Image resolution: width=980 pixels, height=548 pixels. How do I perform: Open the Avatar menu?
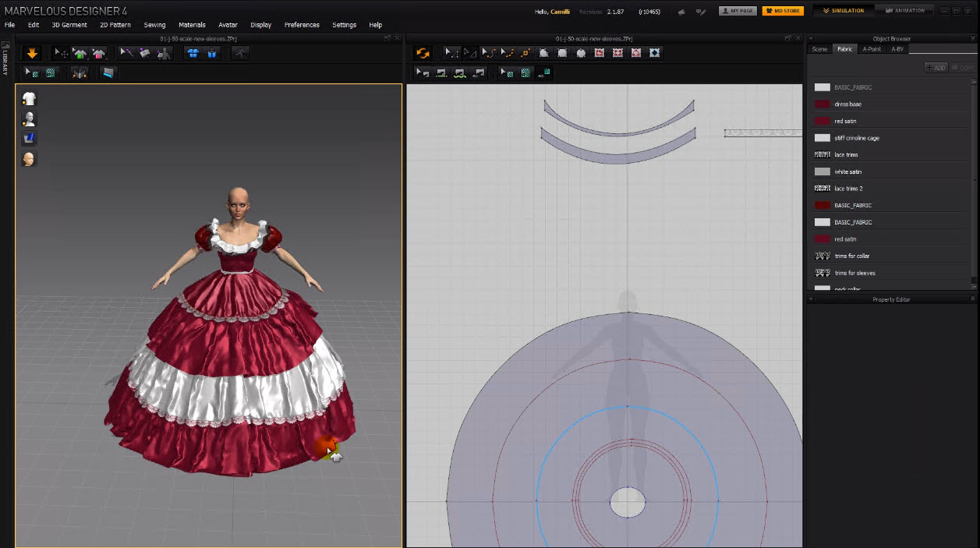coord(228,25)
